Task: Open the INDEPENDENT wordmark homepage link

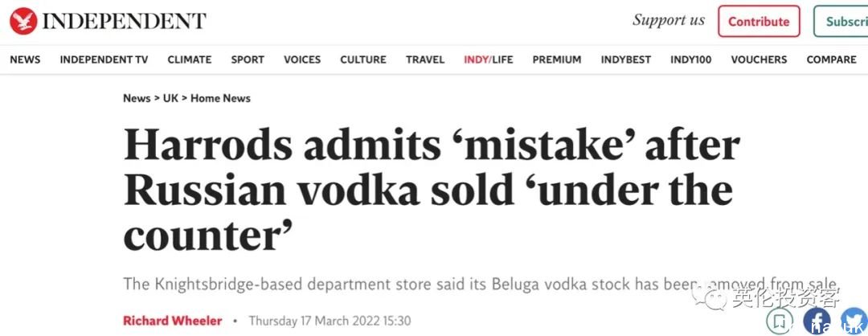Action: pos(124,22)
